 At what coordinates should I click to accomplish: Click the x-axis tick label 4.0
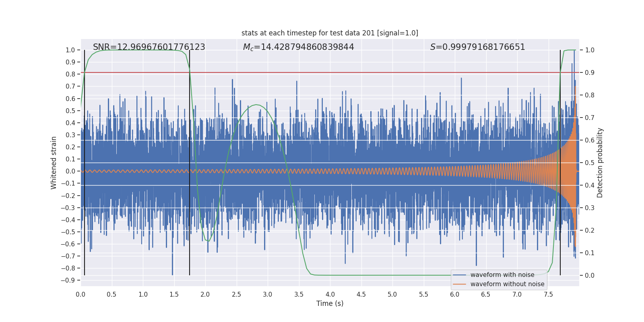tap(330, 295)
